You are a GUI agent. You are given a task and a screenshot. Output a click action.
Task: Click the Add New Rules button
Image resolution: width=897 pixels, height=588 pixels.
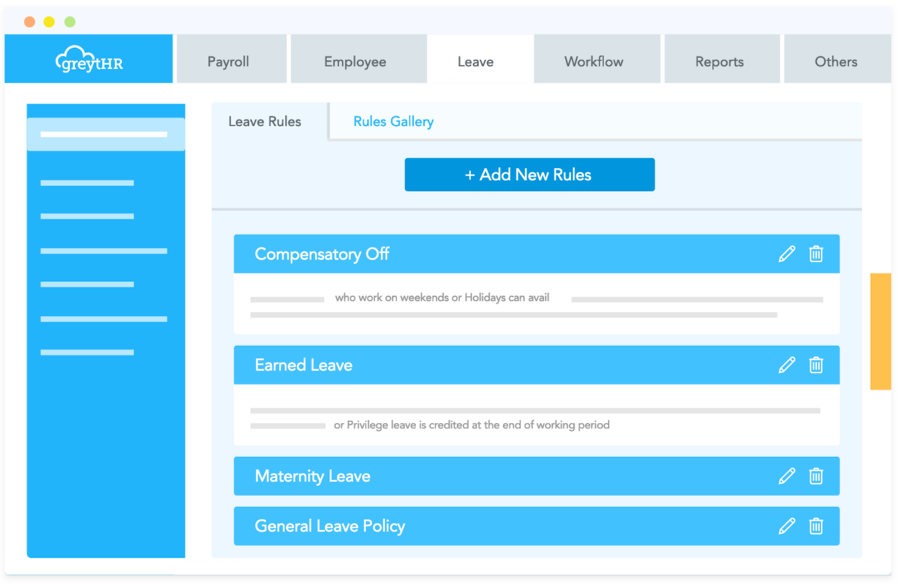(529, 174)
